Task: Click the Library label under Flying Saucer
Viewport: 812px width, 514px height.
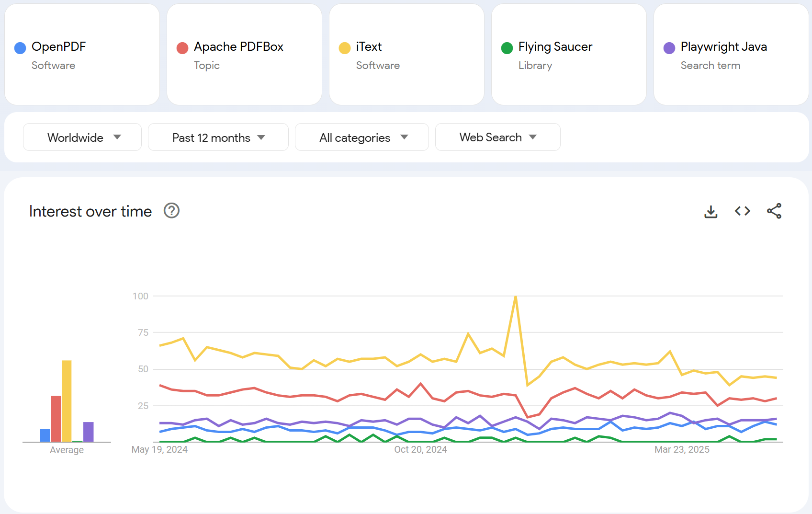Action: click(535, 66)
